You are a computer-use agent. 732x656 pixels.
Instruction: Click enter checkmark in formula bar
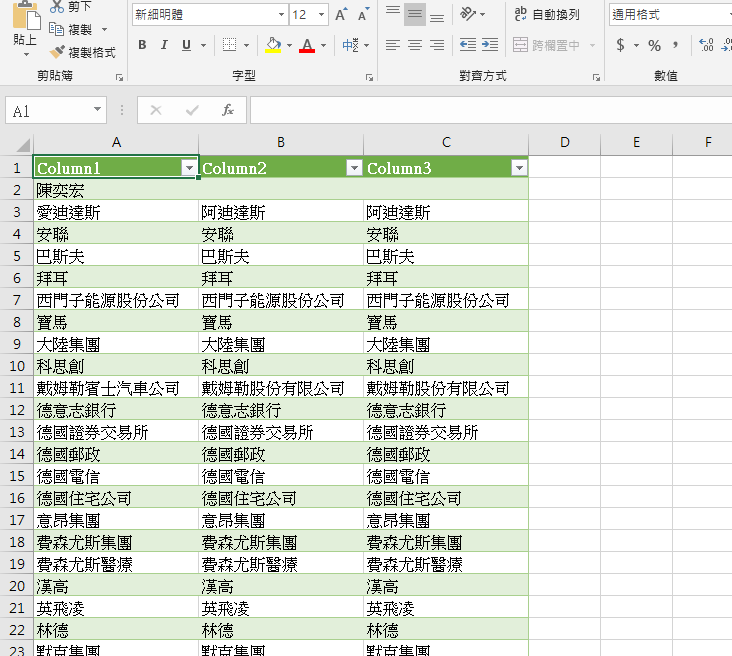(192, 110)
